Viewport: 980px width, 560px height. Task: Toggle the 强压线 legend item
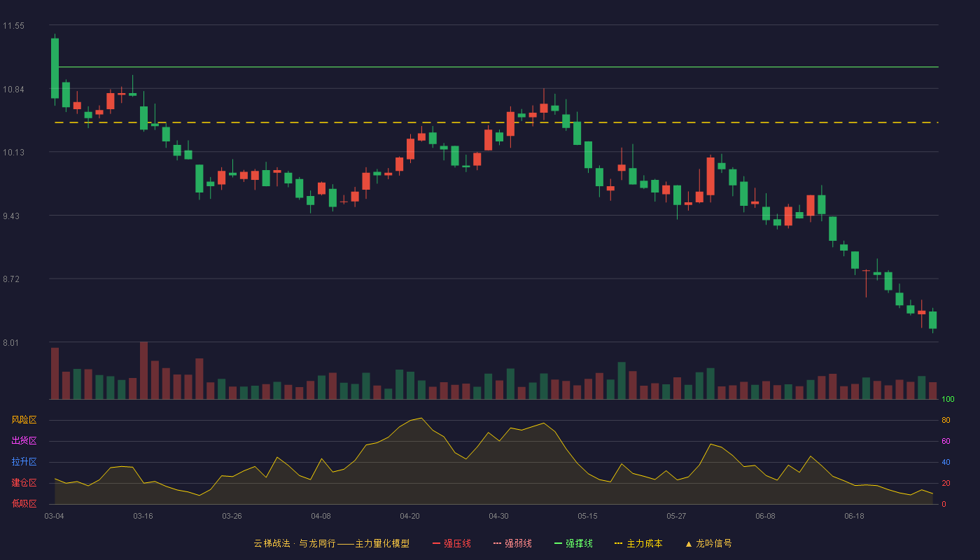(x=451, y=543)
